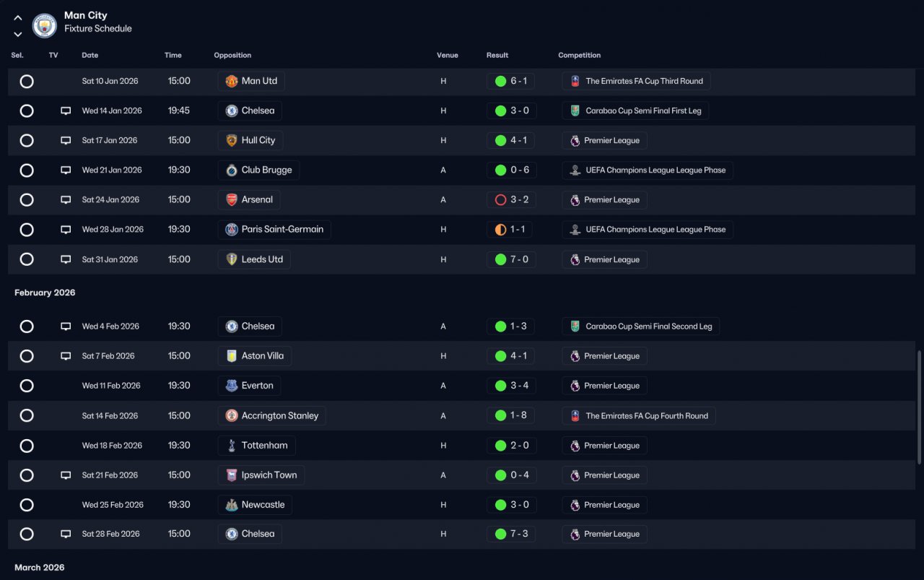Click the up chevron beside Man City header
This screenshot has width=924, height=580.
[x=18, y=18]
